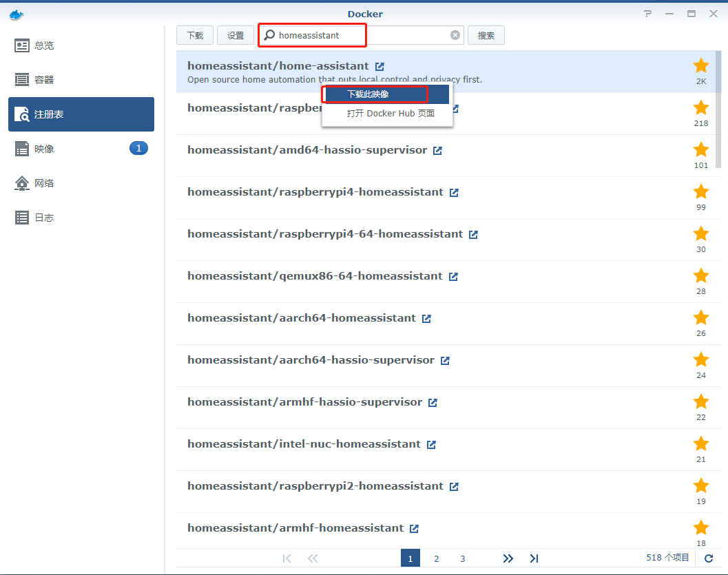Choose 下载此映像 from context menu
The height and width of the screenshot is (575, 728).
tap(386, 94)
